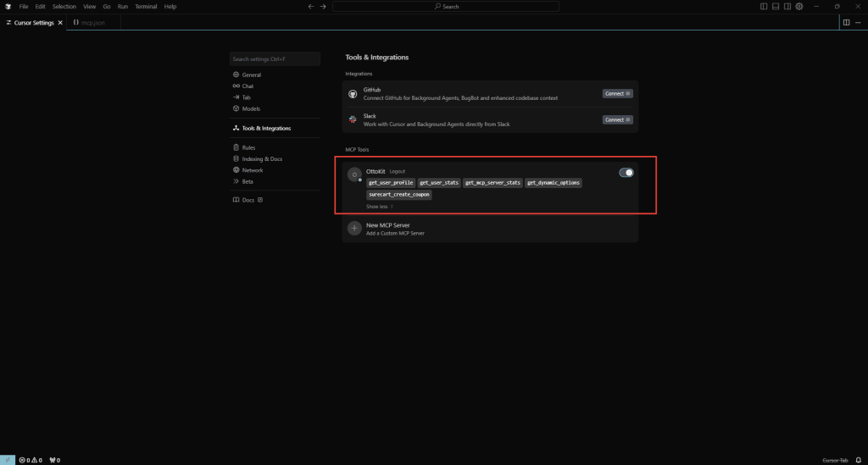The height and width of the screenshot is (465, 868).
Task: Open the Terminal menu
Action: tap(146, 6)
